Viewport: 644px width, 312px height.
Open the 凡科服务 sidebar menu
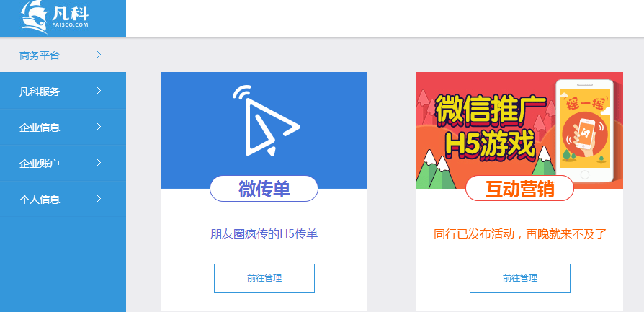coord(63,91)
